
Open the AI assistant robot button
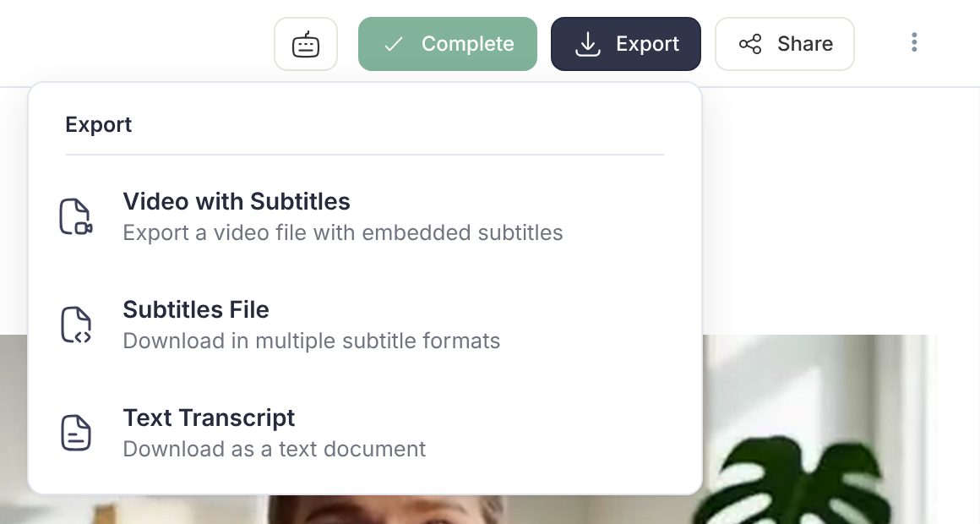(306, 44)
